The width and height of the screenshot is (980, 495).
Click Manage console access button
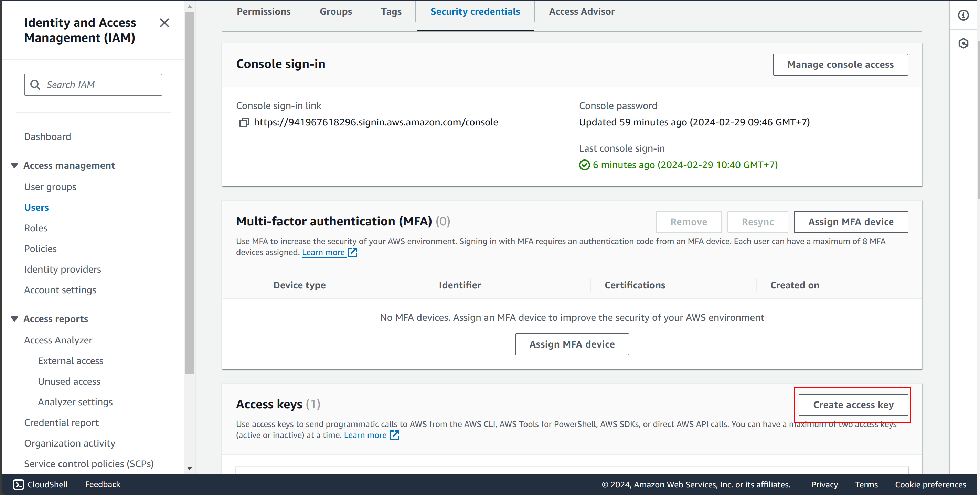coord(840,65)
